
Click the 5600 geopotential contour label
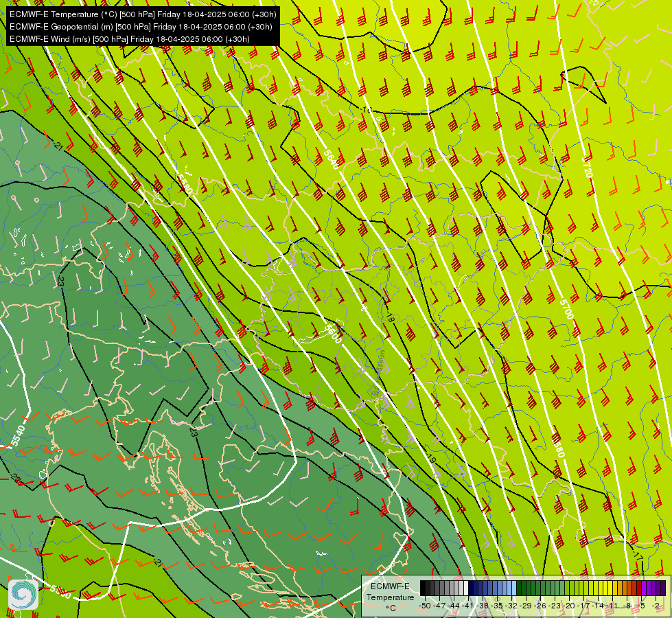333,334
